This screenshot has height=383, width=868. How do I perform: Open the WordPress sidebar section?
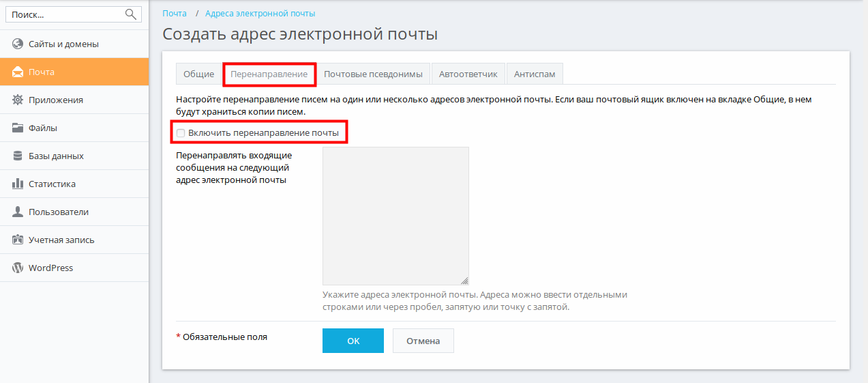tap(74, 268)
